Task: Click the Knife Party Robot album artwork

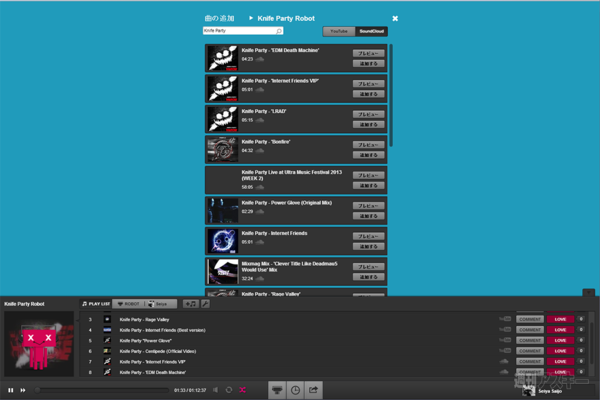Action: click(39, 344)
